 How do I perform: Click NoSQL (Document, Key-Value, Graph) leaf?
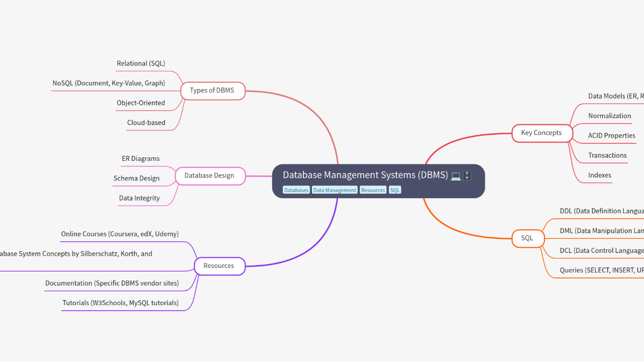(x=109, y=83)
